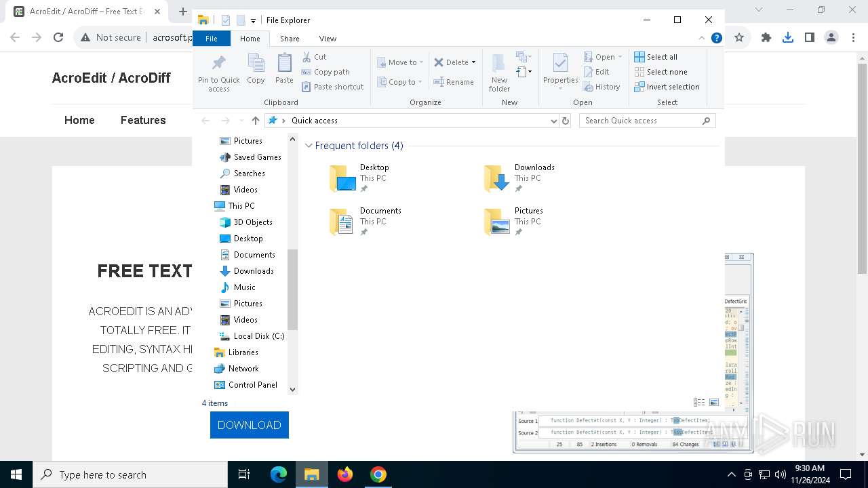Click Windows Start button
Screen dimensions: 868x488
(x=16, y=474)
